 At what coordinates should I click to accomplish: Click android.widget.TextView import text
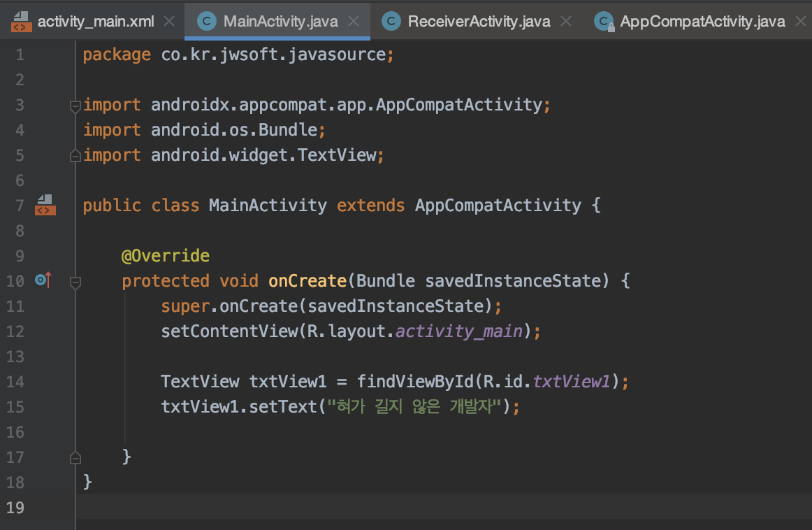point(263,155)
